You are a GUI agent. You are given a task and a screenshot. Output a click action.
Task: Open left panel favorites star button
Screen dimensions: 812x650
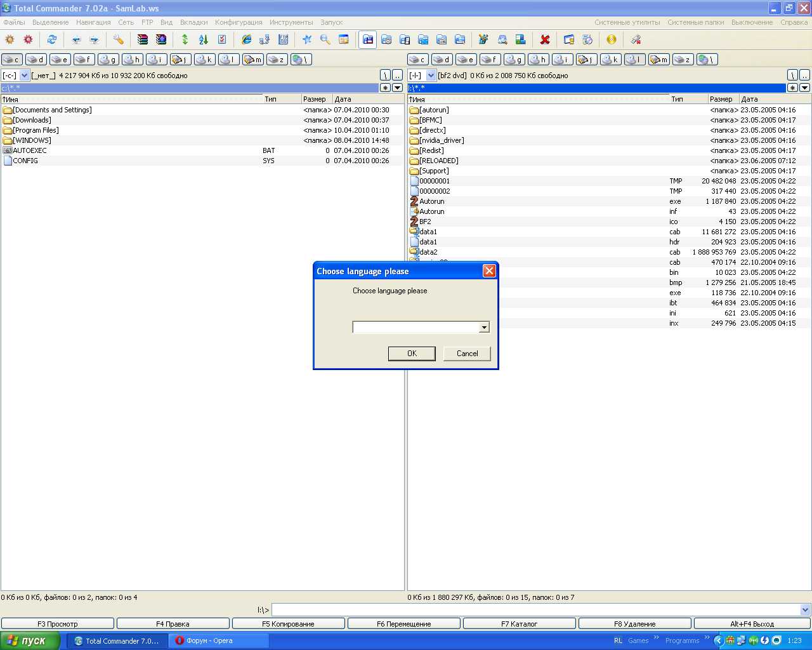(x=386, y=88)
